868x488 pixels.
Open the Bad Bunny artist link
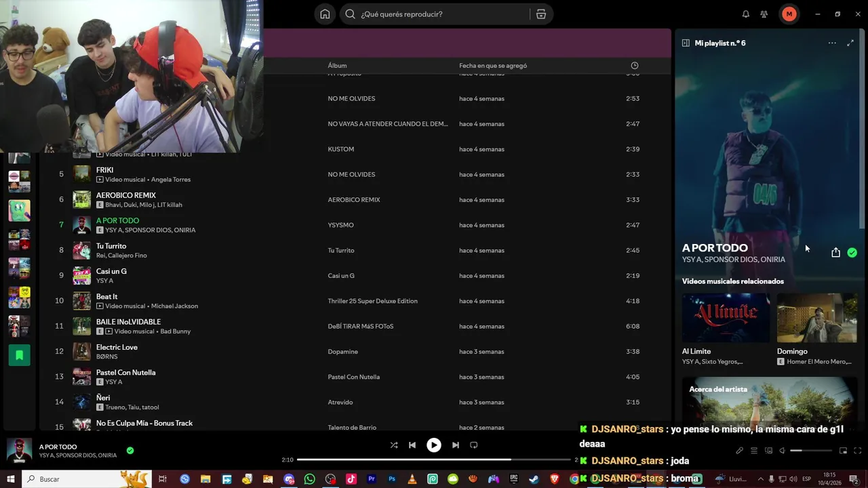point(175,331)
